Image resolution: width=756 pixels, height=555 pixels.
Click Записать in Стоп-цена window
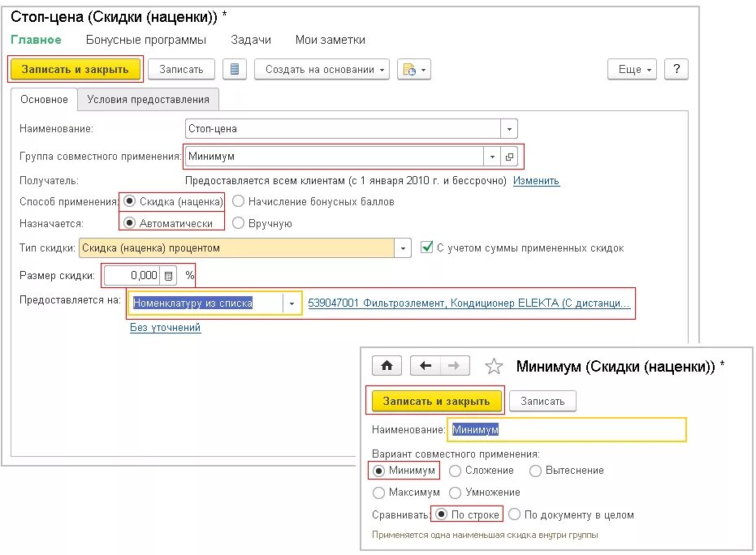point(181,70)
